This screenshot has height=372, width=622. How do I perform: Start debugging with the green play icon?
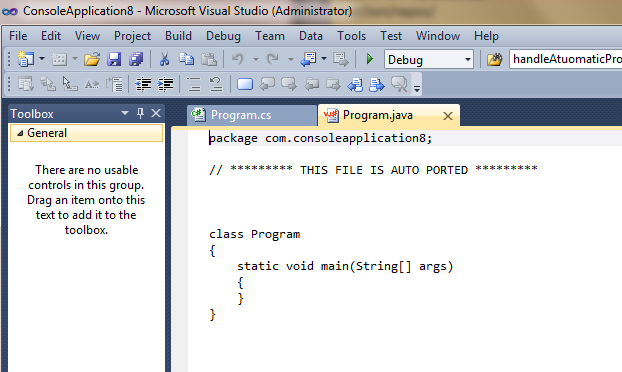[370, 59]
